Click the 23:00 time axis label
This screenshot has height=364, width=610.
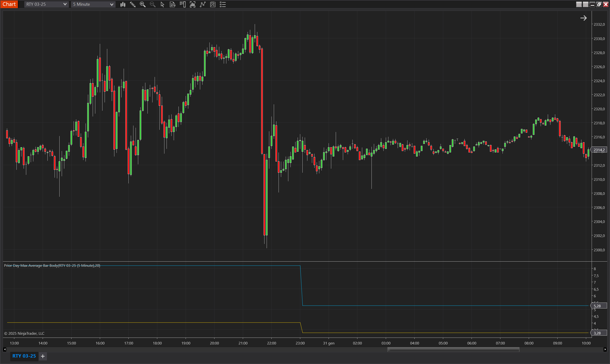[300, 343]
